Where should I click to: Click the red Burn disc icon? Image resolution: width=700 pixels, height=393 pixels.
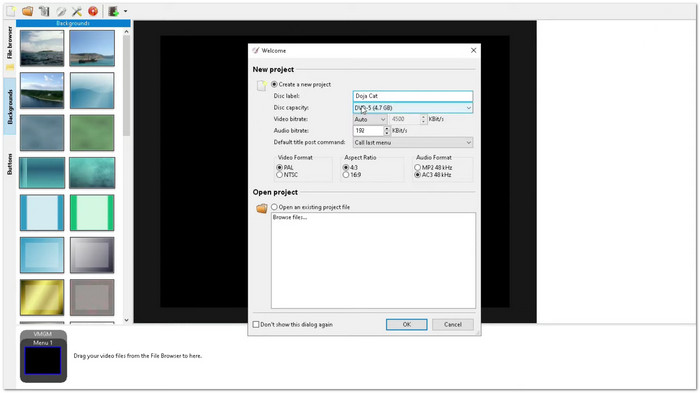point(93,11)
